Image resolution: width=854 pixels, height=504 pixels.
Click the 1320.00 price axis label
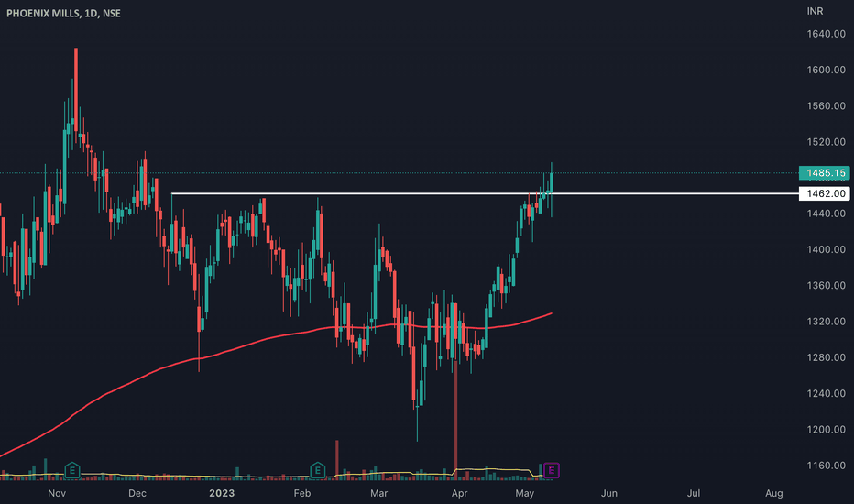click(x=826, y=322)
